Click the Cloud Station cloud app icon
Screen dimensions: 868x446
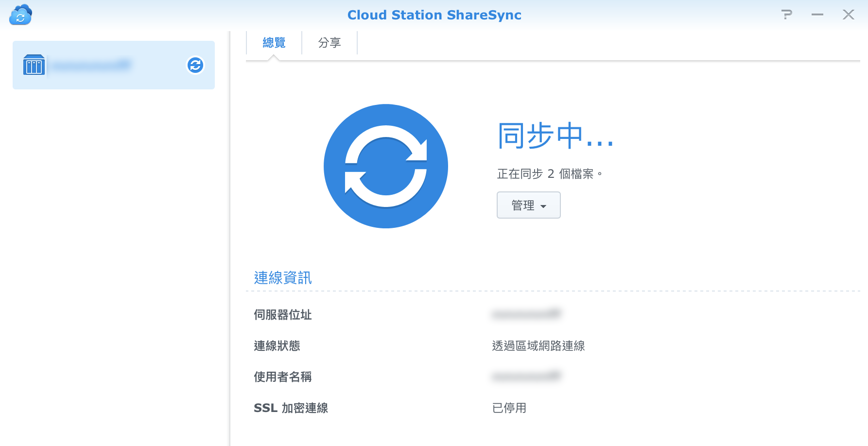20,15
